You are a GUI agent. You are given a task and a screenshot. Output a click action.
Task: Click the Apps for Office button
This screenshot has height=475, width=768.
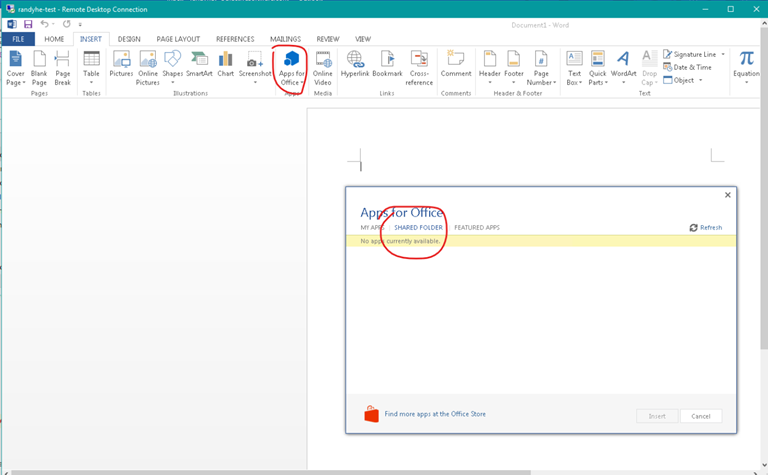[291, 68]
